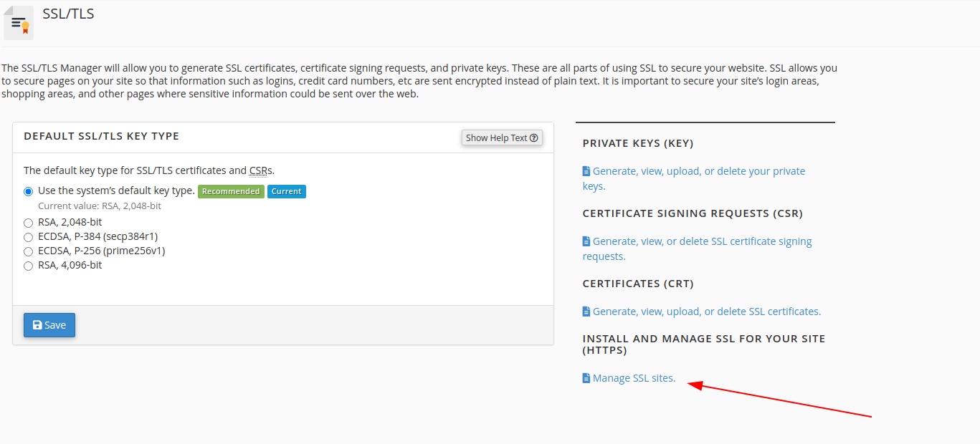
Task: Select RSA, 4,096-bit key type
Action: click(x=29, y=266)
